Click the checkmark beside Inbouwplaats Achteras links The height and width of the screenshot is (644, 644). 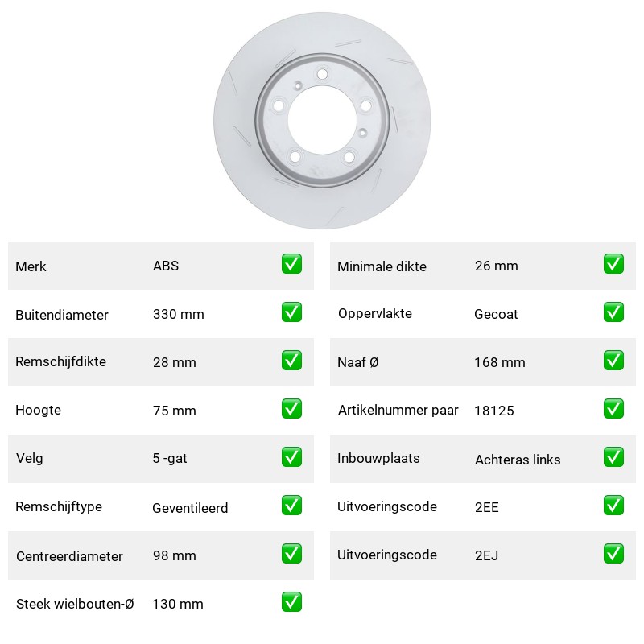click(x=613, y=457)
